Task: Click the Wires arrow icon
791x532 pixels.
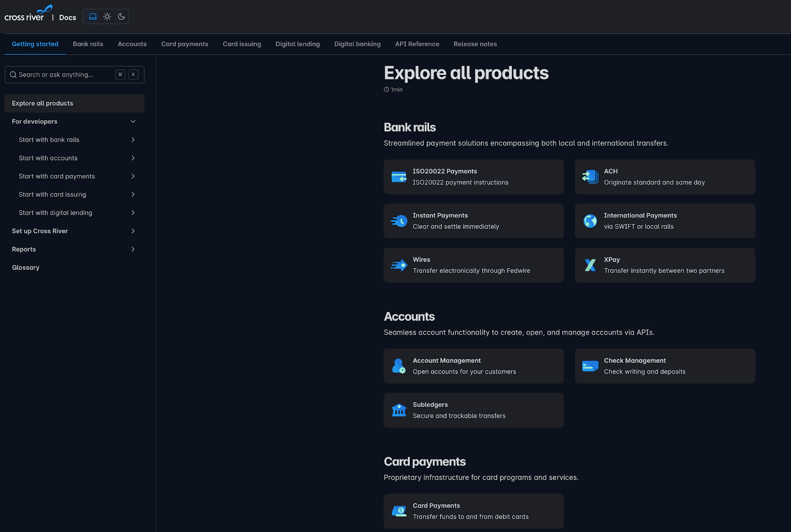Action: [398, 266]
